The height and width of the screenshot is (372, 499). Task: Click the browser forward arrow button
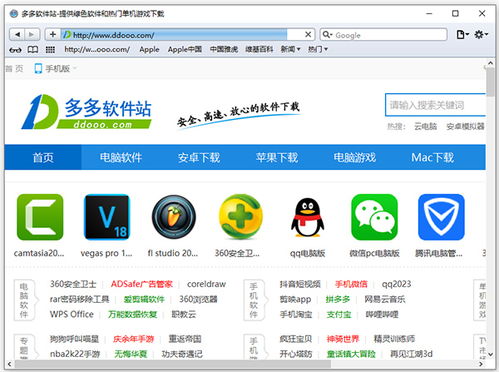tap(32, 34)
